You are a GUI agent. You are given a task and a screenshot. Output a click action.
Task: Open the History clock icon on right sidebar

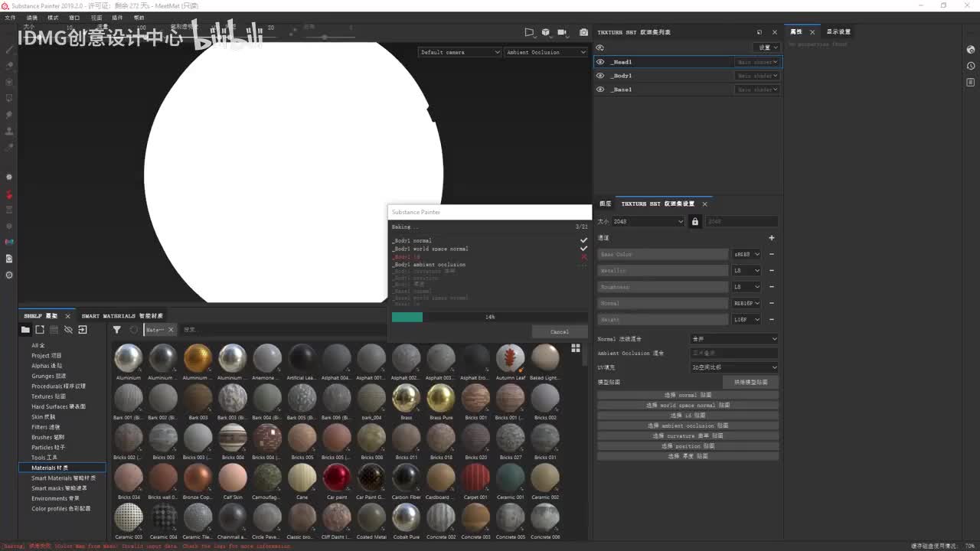[x=971, y=65]
